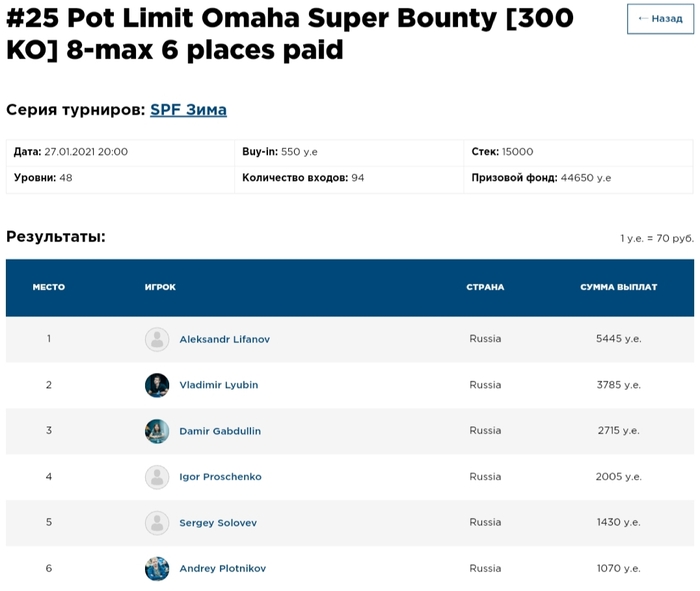Viewport: 700px width, 591px height.
Task: Open the SPF Зима tournament series link
Action: pyautogui.click(x=188, y=110)
